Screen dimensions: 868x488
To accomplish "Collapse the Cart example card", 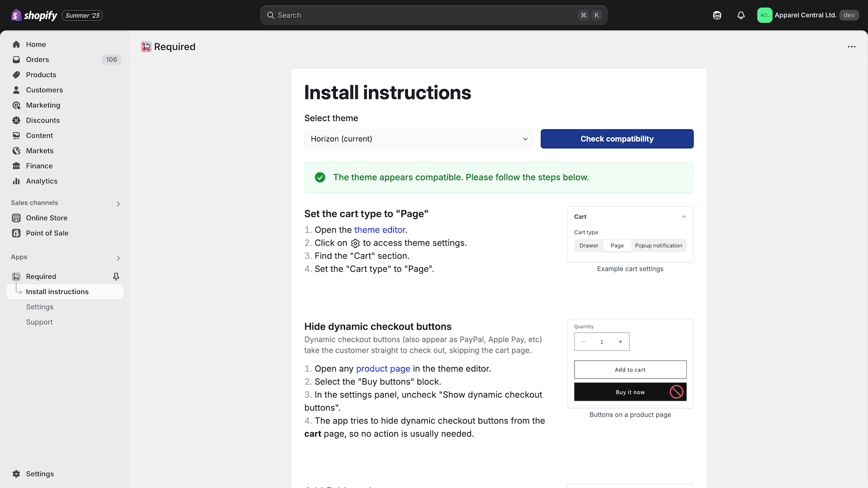I will coord(684,216).
